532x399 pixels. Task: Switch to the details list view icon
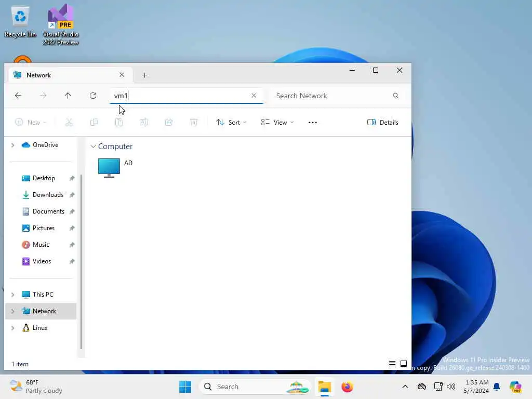(392, 364)
